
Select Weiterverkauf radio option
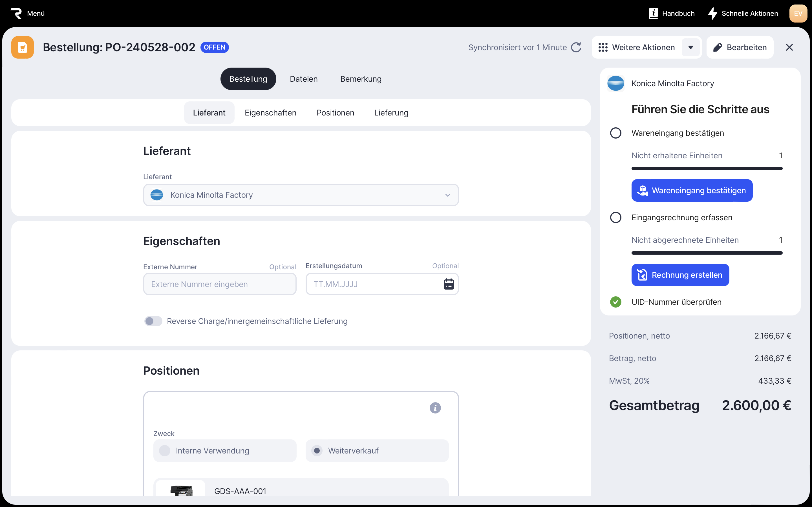(x=317, y=450)
